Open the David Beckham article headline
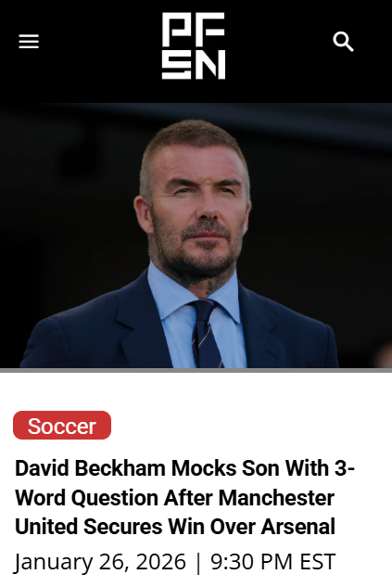The height and width of the screenshot is (587, 392). (184, 497)
